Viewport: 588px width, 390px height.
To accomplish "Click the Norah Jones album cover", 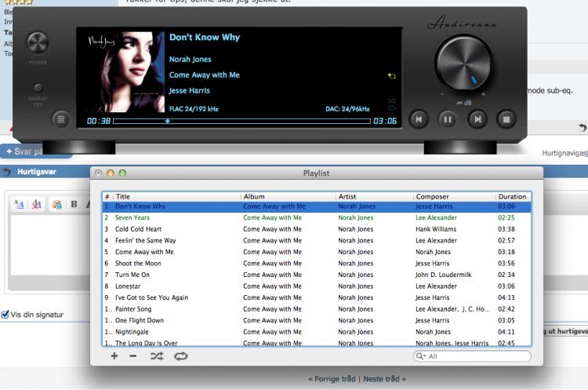I will (125, 72).
